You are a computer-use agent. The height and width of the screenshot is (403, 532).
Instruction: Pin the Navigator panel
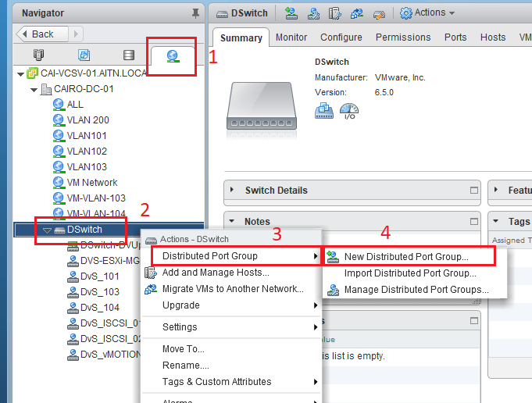(x=195, y=13)
